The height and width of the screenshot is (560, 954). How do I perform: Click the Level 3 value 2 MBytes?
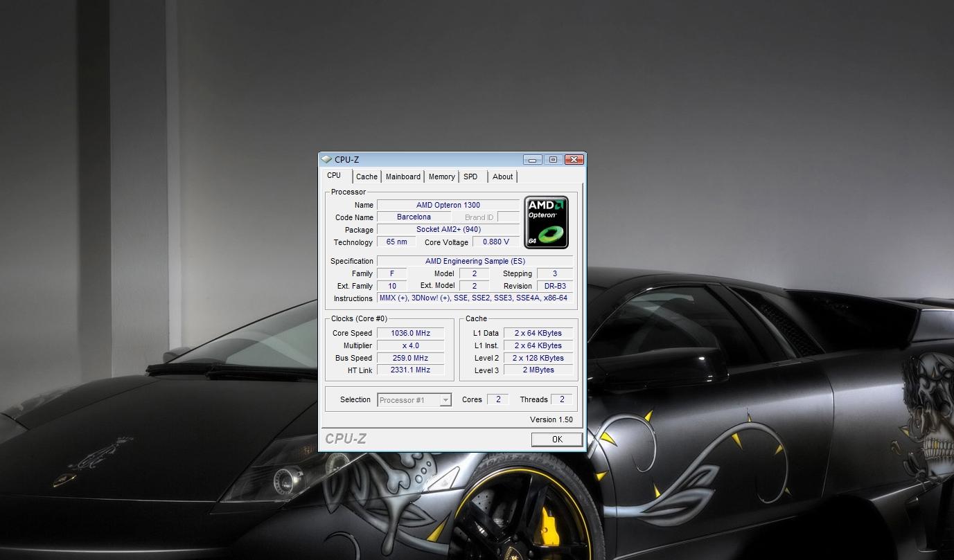click(538, 370)
